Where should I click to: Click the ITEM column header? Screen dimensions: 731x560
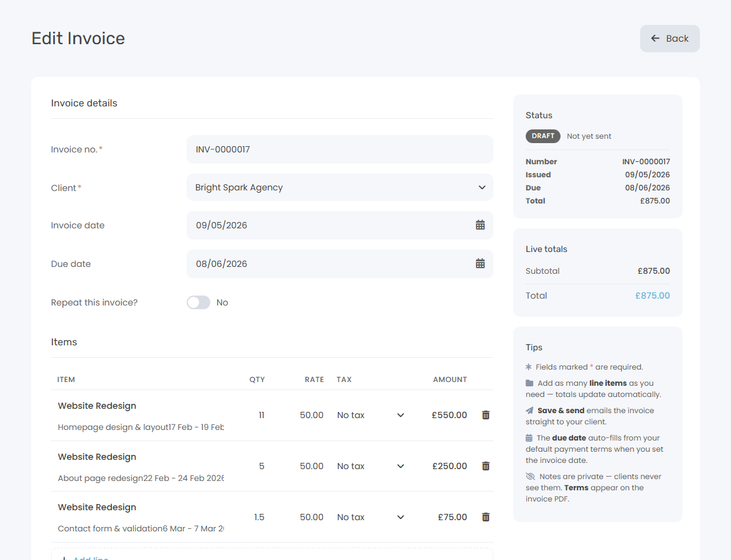pos(66,380)
